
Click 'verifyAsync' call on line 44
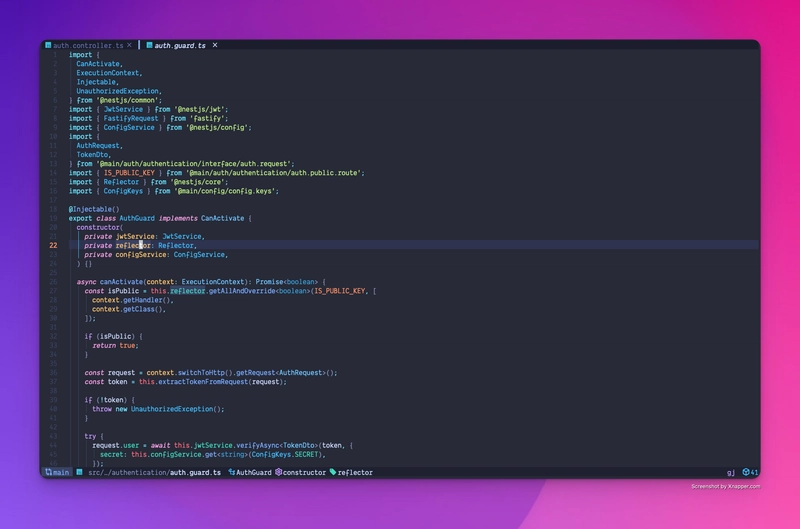257,446
